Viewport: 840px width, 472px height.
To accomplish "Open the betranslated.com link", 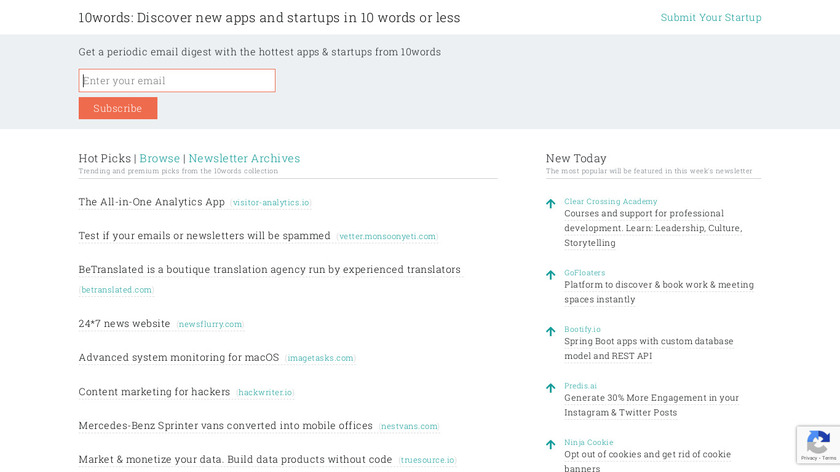I will click(x=116, y=290).
